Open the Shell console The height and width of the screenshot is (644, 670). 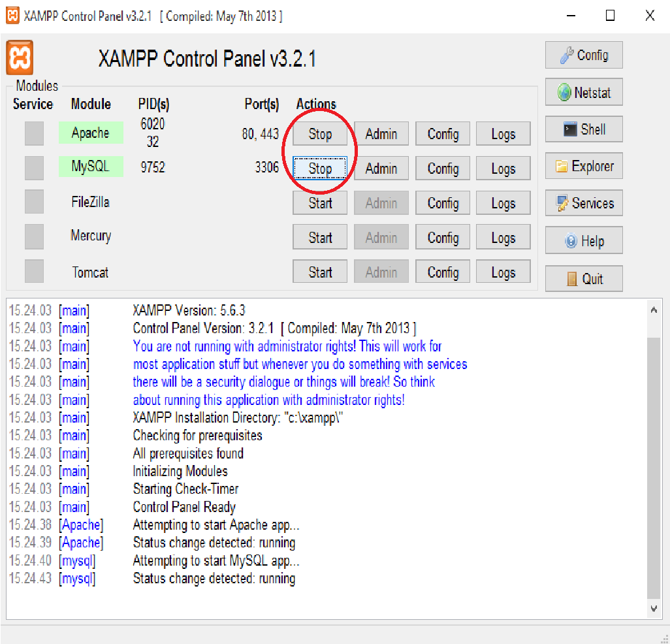click(583, 129)
